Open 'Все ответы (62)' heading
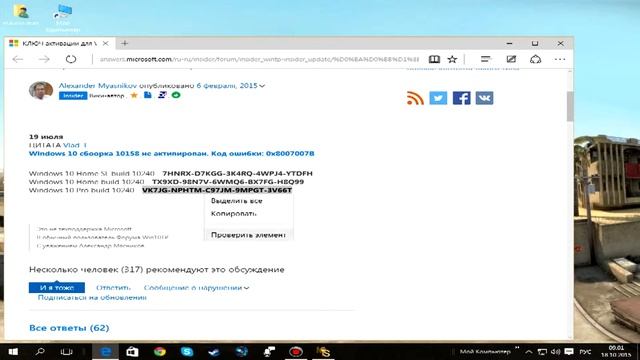This screenshot has height=360, width=640. tap(69, 328)
